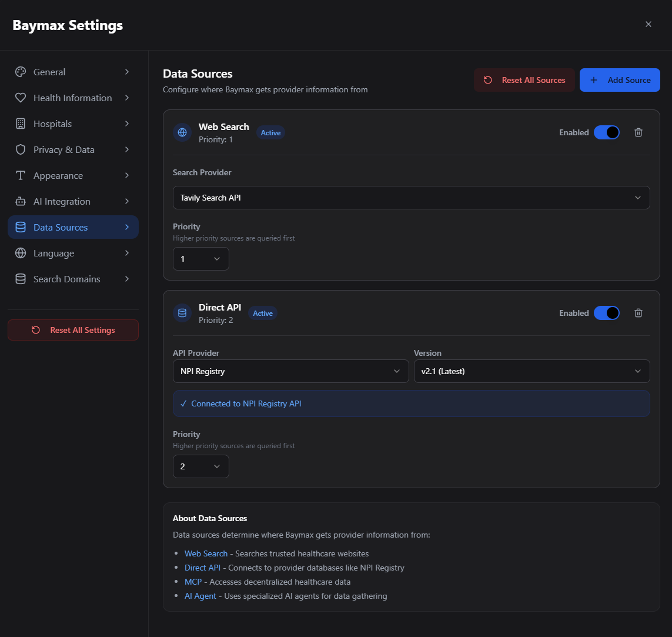
Task: Open the API Provider dropdown
Action: (290, 371)
